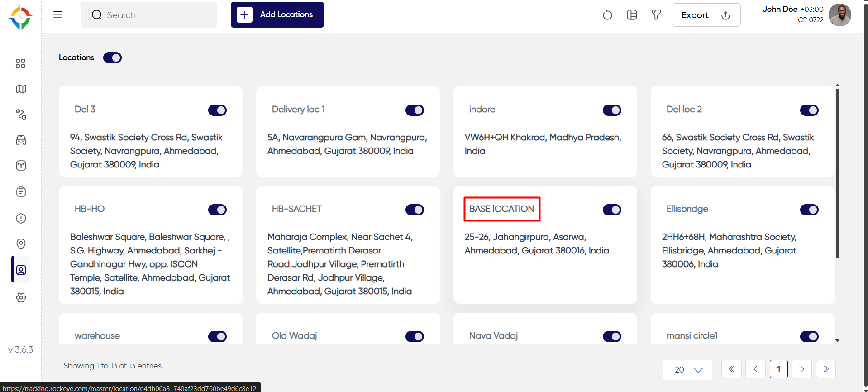
Task: Turn off the Del loc 2 toggle
Action: tap(809, 110)
